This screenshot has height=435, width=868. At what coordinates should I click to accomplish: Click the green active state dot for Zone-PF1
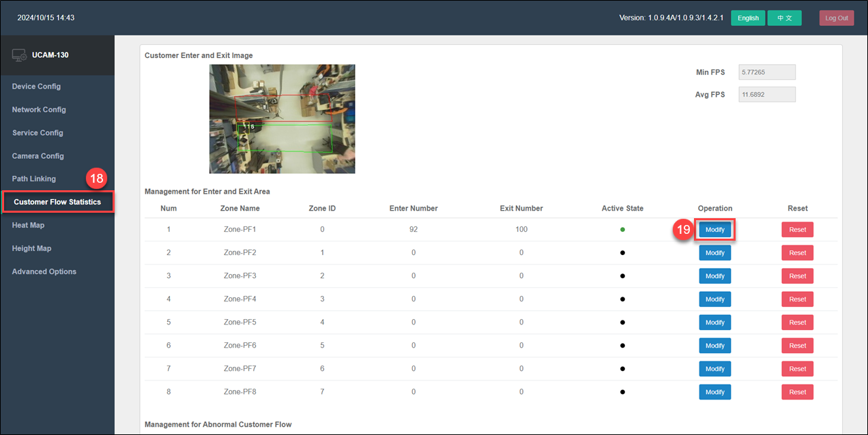coord(622,230)
